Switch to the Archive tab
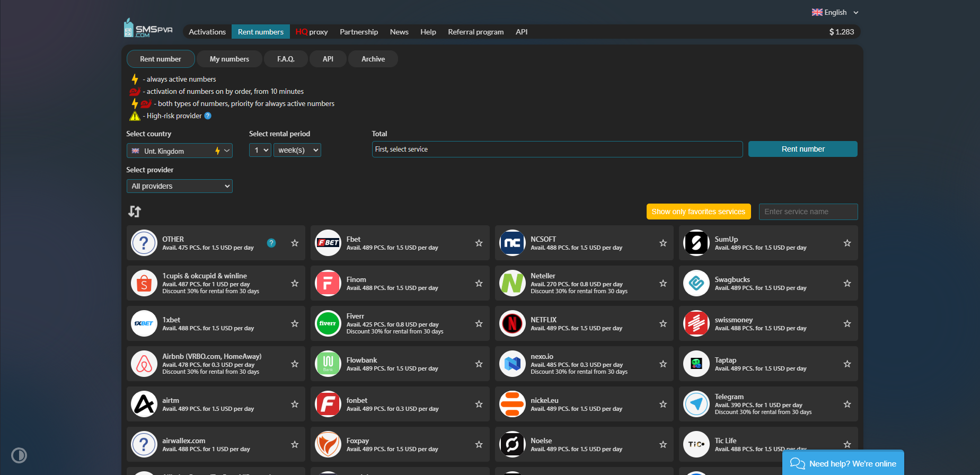980x475 pixels. pos(373,59)
